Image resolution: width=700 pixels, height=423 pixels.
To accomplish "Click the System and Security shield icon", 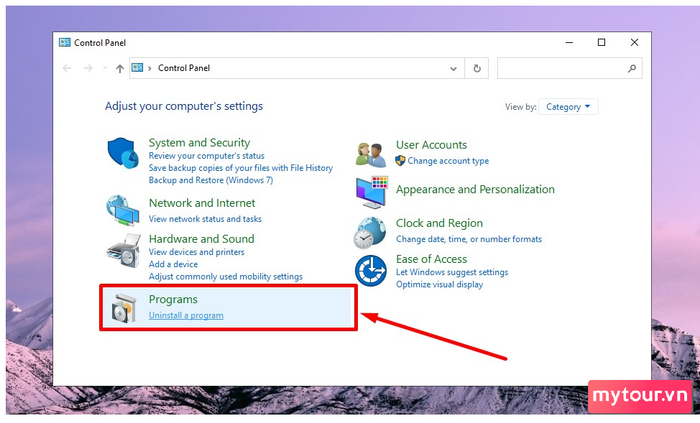I will (x=123, y=153).
